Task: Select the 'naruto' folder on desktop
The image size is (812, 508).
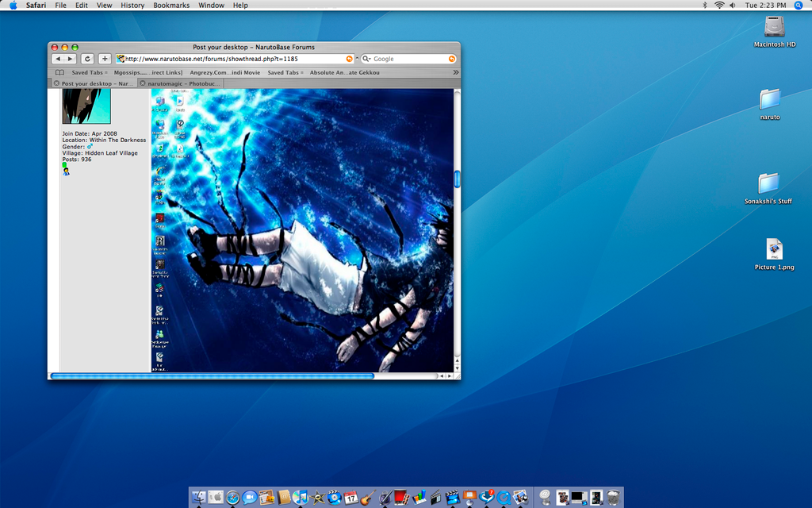Action: pyautogui.click(x=769, y=104)
